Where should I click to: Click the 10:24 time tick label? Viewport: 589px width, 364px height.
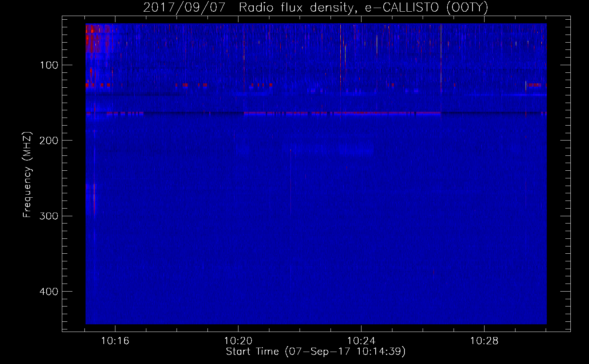pos(361,341)
